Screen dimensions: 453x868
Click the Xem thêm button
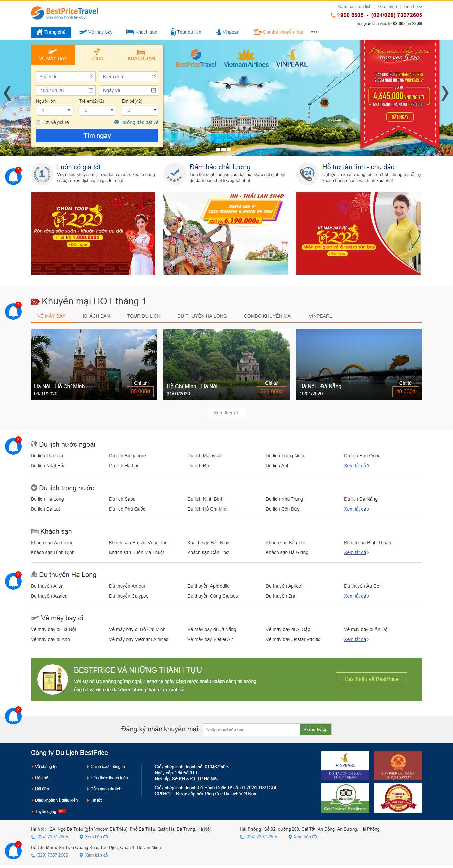(x=226, y=412)
